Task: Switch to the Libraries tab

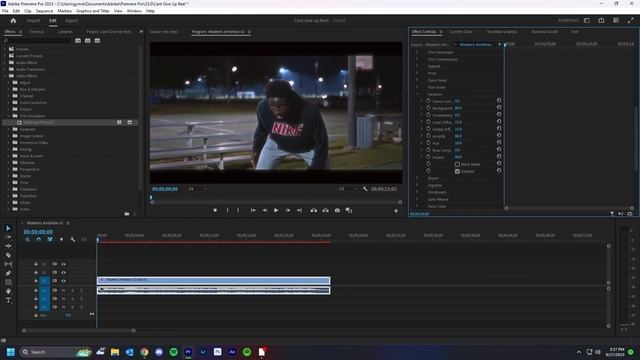Action: click(x=65, y=31)
